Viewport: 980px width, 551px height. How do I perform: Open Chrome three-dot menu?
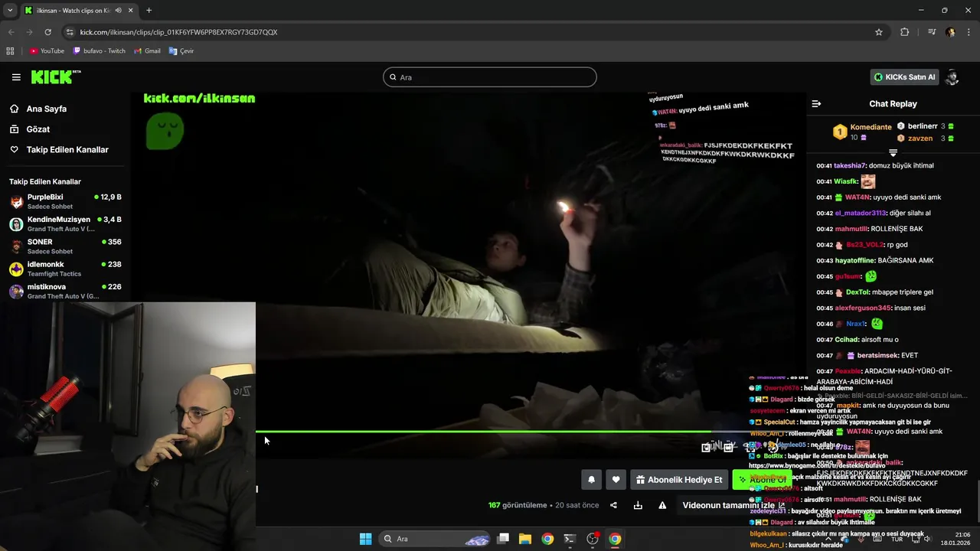pos(969,32)
